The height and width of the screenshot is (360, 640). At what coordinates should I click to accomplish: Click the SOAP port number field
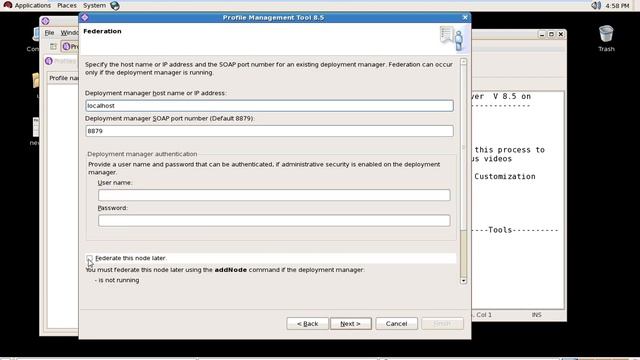[x=269, y=131]
